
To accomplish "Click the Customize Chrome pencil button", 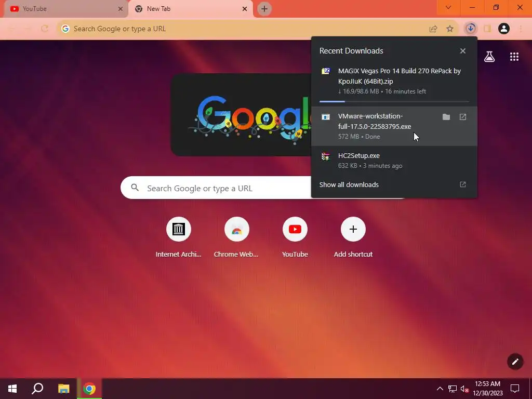I will tap(515, 362).
